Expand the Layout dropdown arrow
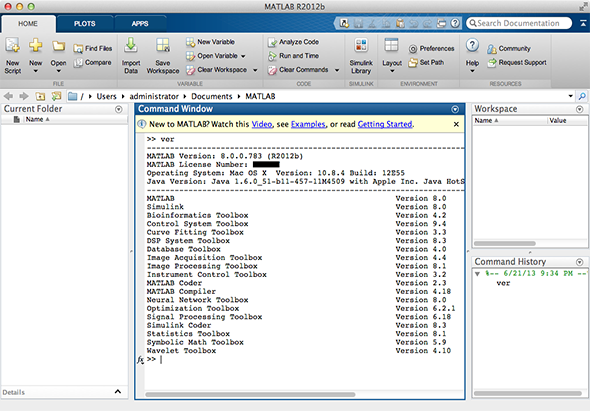Screen dimensions: 590x411 [392, 71]
